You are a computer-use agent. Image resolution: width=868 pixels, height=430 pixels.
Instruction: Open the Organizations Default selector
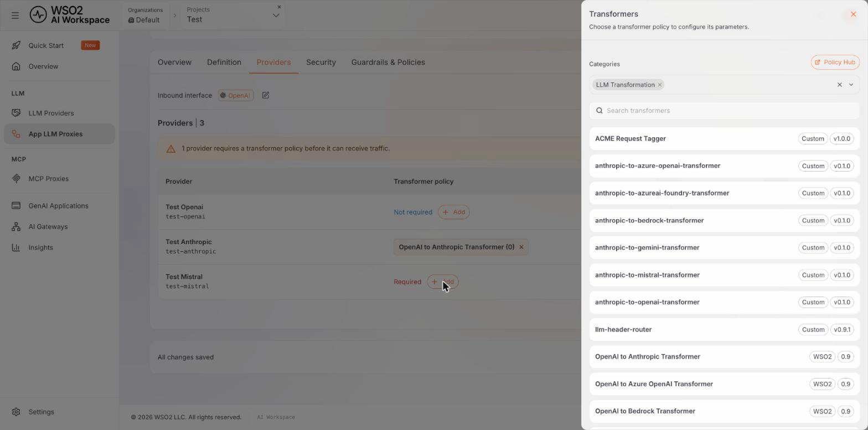(146, 15)
